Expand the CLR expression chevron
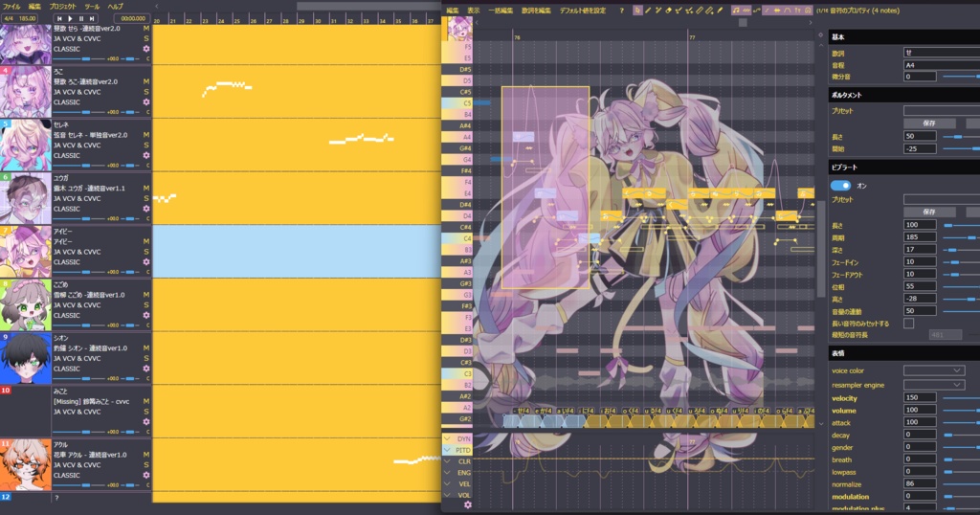Viewport: 980px width, 515px height. tap(448, 461)
